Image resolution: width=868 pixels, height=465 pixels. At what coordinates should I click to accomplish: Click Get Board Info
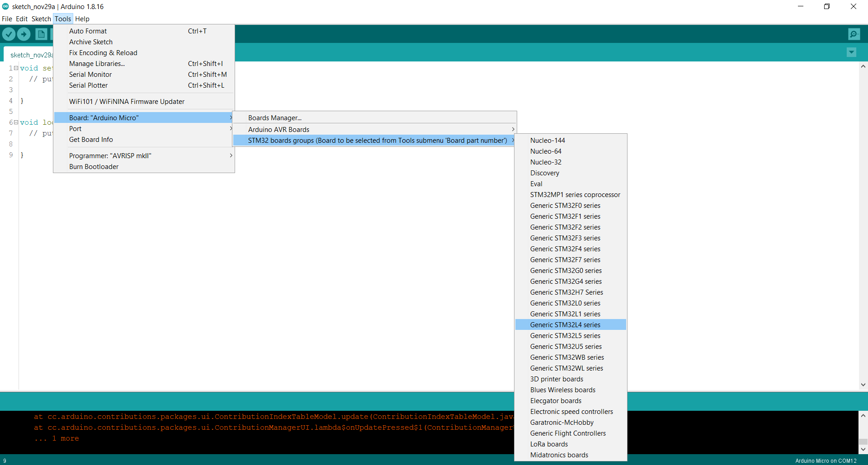[144, 140]
